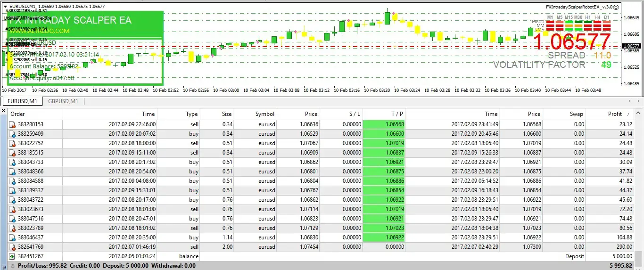Sort history by the Profit column header

point(615,114)
